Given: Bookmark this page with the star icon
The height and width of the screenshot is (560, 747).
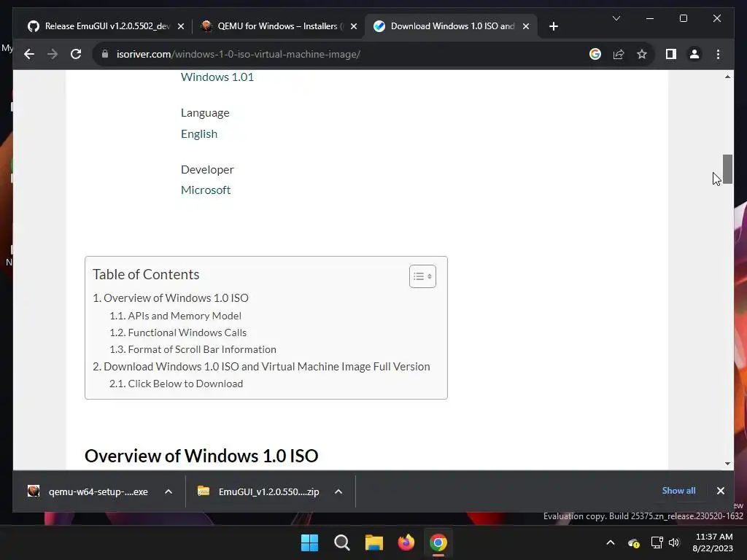Looking at the screenshot, I should (x=642, y=54).
